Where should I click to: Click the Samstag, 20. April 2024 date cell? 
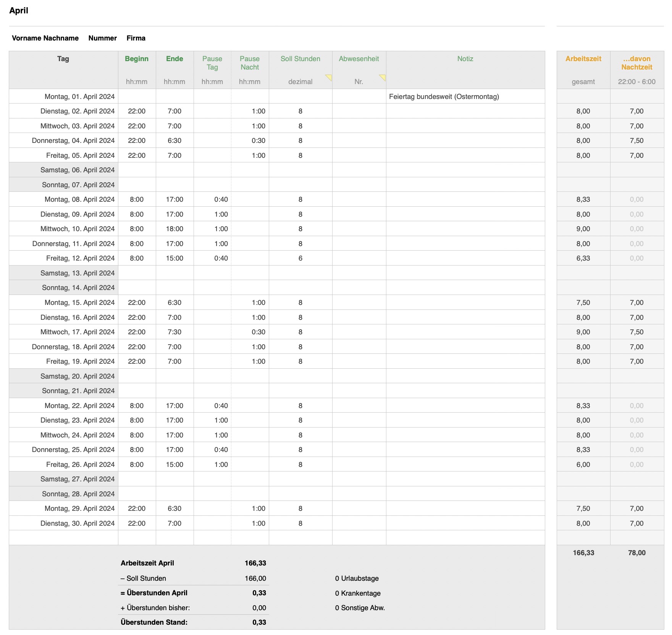pyautogui.click(x=63, y=376)
